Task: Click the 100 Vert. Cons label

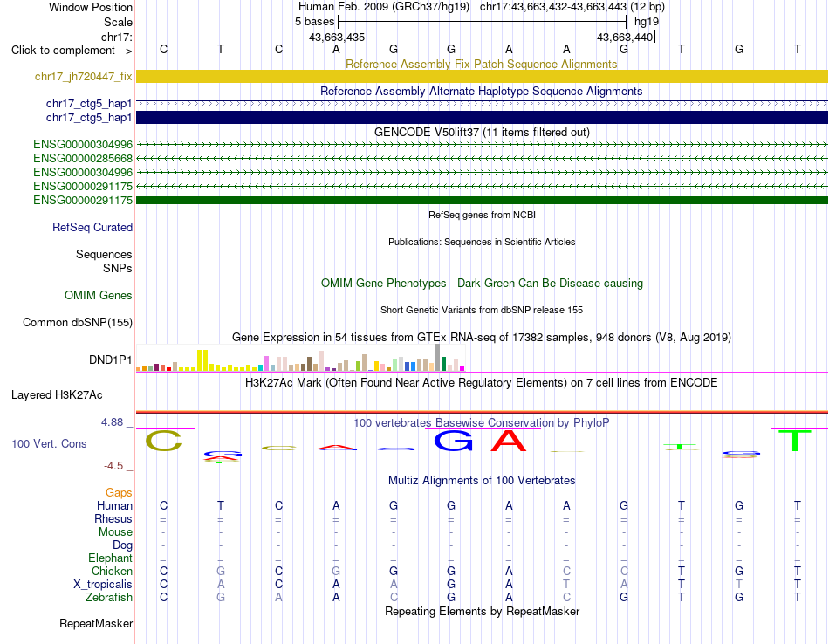Action: [x=49, y=444]
